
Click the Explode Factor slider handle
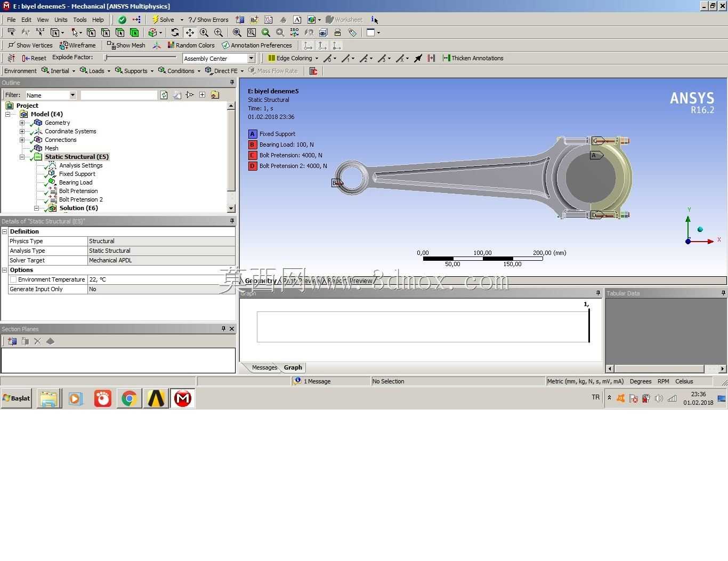106,58
